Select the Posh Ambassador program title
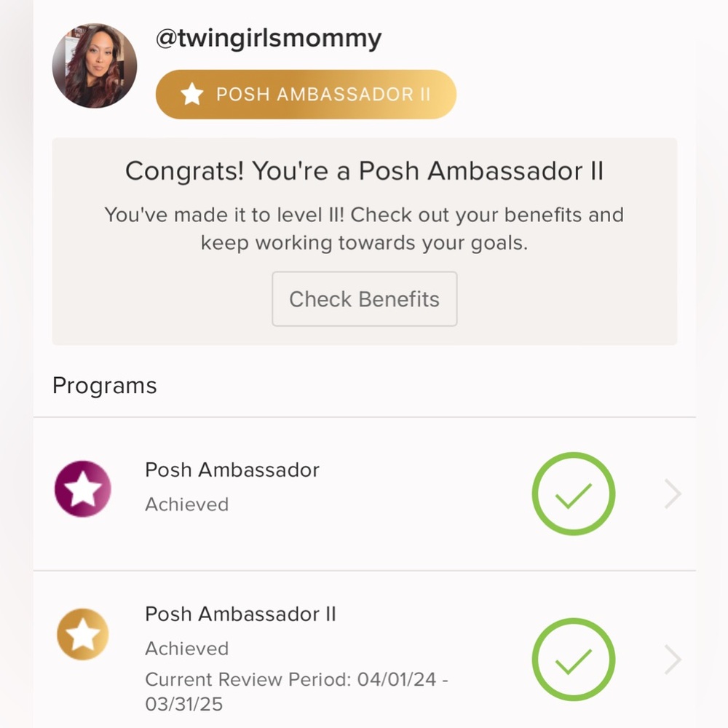 coord(232,470)
